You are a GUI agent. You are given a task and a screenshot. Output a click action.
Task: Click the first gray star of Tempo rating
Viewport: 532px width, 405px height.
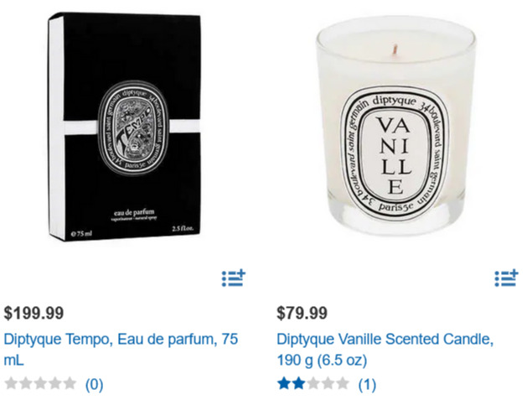point(11,383)
